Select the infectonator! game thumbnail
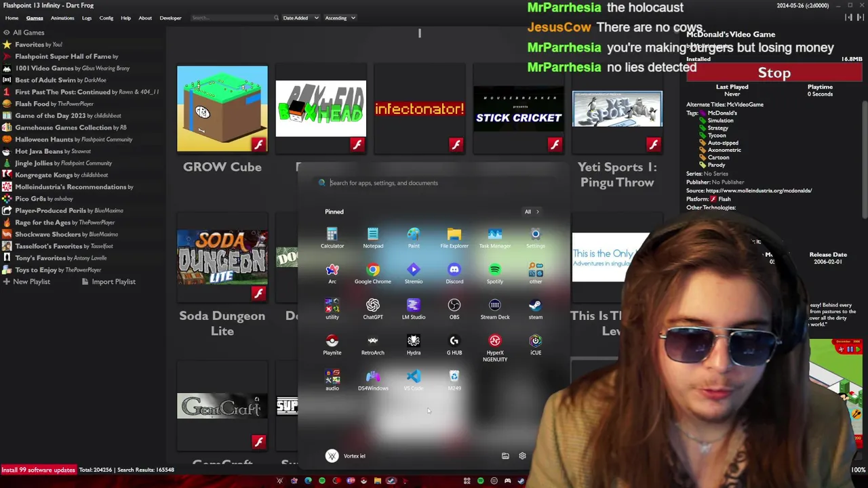 [x=420, y=108]
